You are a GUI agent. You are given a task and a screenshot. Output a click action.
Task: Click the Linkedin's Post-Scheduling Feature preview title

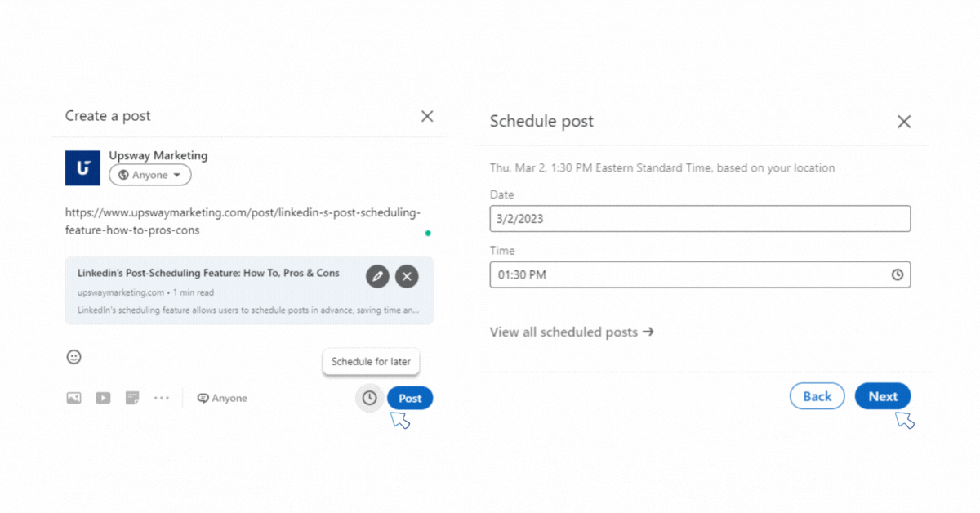[208, 273]
